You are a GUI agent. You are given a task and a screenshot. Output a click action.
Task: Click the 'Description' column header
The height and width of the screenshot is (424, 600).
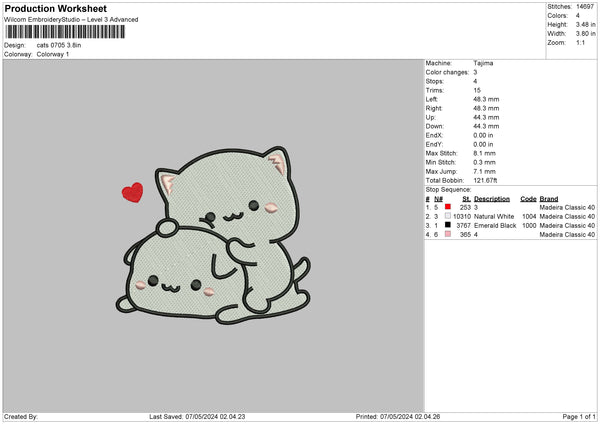click(x=492, y=199)
